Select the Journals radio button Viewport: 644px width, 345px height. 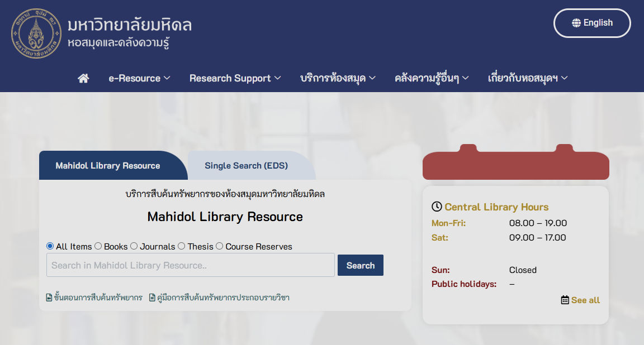(x=134, y=246)
